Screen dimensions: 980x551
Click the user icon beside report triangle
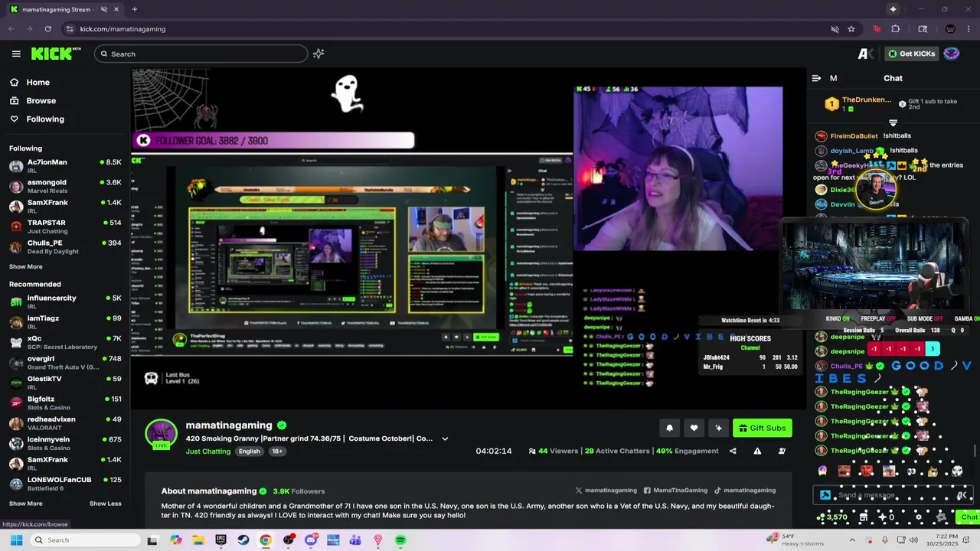tap(782, 451)
